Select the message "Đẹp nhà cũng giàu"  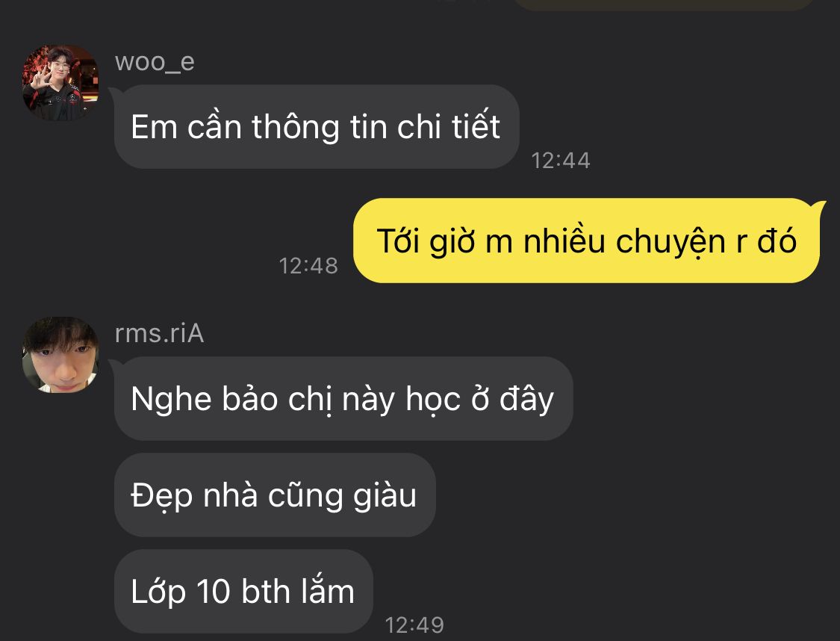tap(275, 495)
